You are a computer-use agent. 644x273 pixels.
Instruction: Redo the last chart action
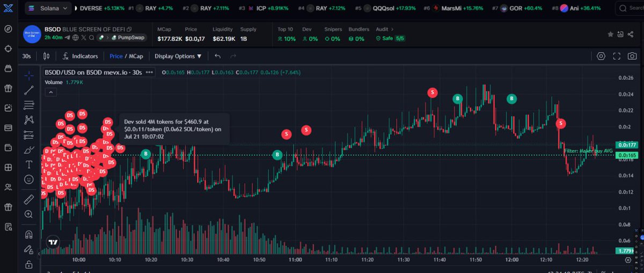[x=233, y=56]
